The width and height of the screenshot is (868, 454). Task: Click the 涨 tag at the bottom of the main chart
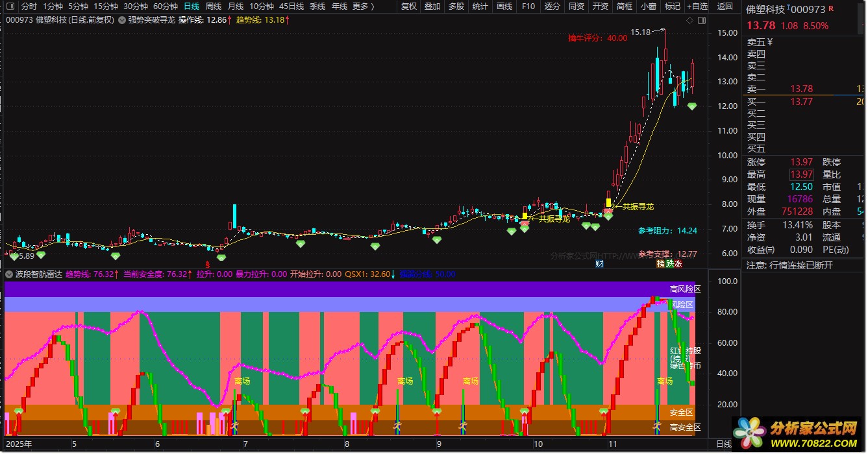(678, 264)
